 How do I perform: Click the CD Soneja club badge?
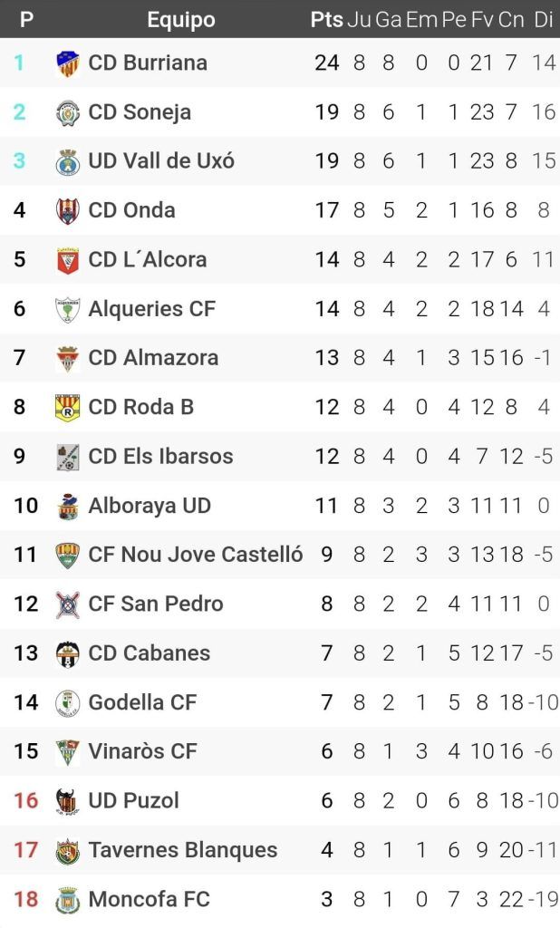click(67, 112)
